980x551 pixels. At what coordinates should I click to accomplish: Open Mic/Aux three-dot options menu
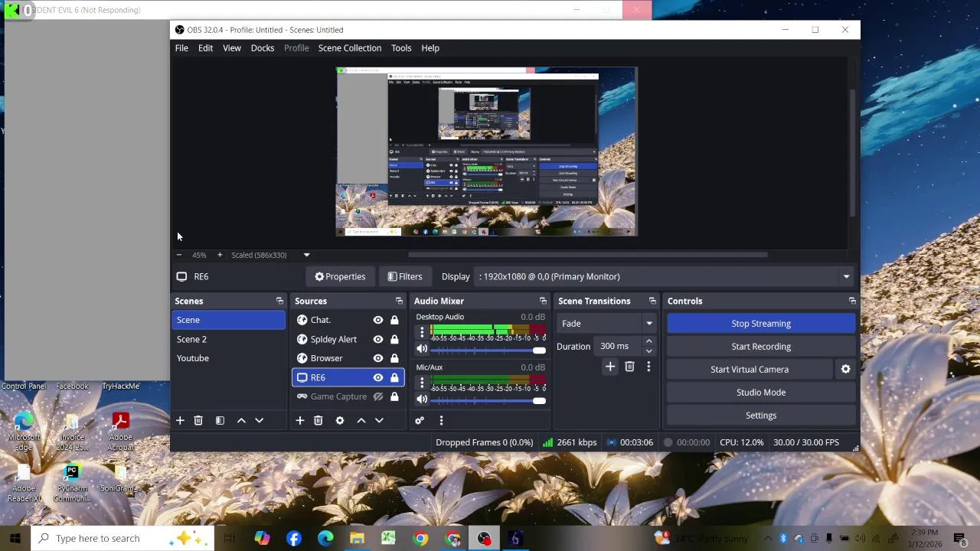(x=422, y=383)
